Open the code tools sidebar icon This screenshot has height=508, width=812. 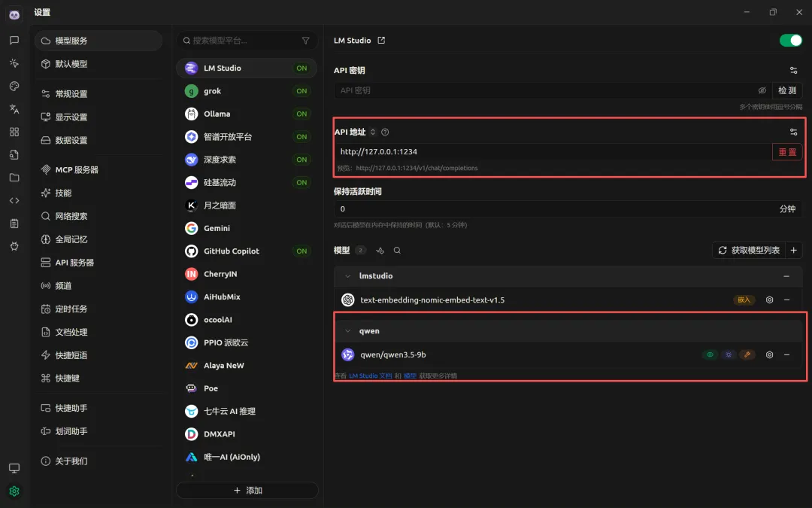tap(14, 201)
